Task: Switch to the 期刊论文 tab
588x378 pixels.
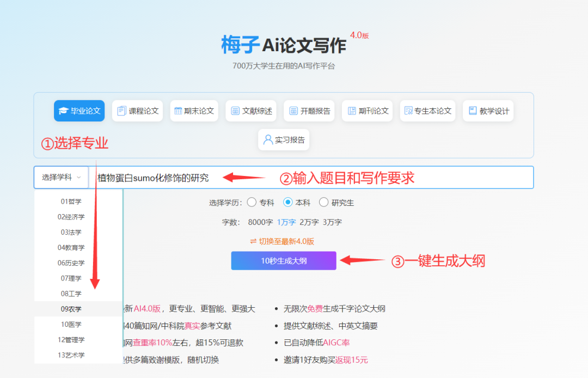Action: [367, 111]
